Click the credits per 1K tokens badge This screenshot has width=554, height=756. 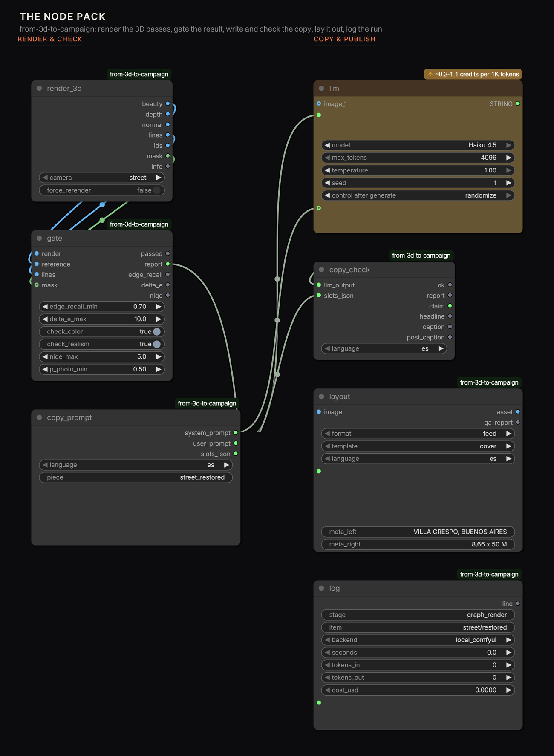(473, 74)
